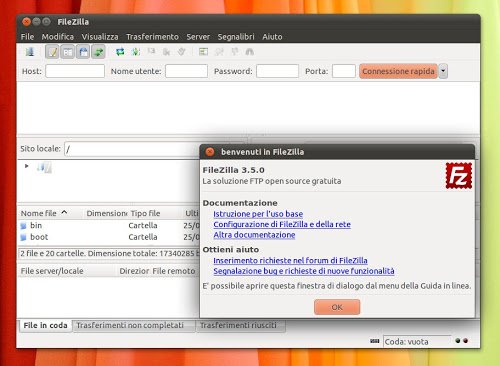Open Inserimento richieste nel forum di FileZilla link
The image size is (500, 366).
point(290,260)
